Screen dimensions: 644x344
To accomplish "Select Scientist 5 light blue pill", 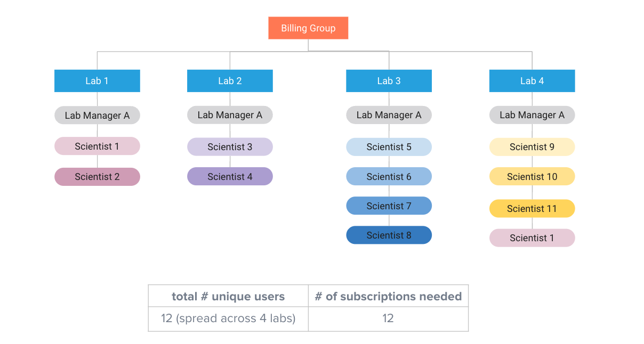I will [389, 147].
